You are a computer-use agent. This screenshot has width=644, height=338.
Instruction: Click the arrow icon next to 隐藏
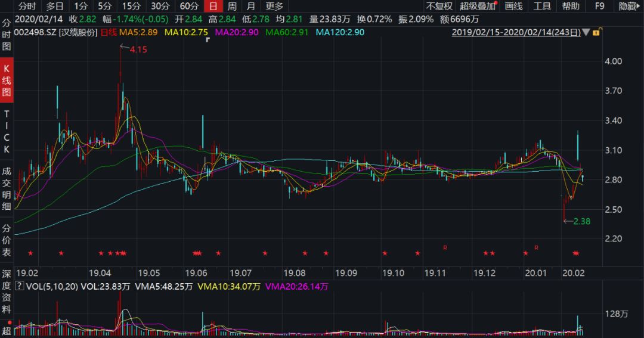coord(639,6)
